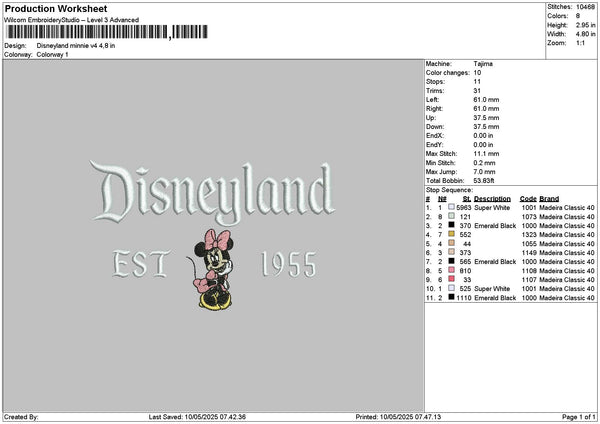Select the Up value 37.5 mm

(x=486, y=118)
